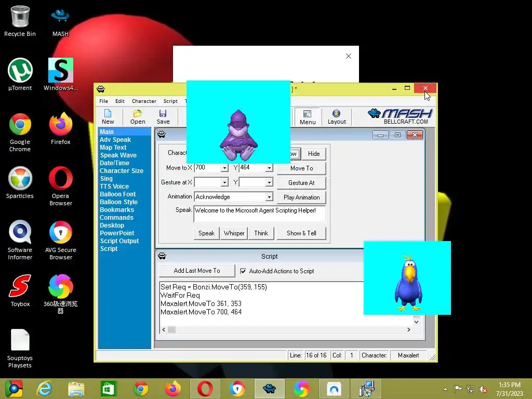Select Desktop in the sidebar
Viewport: 532px width, 399px height.
coord(125,225)
